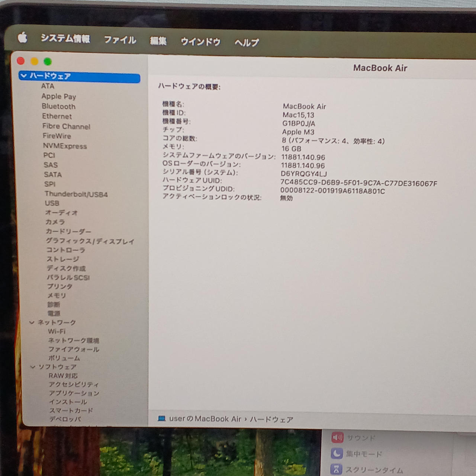Viewport: 476px width, 476px height.
Task: Click the Sound speaker icon in settings
Action: coord(337,437)
